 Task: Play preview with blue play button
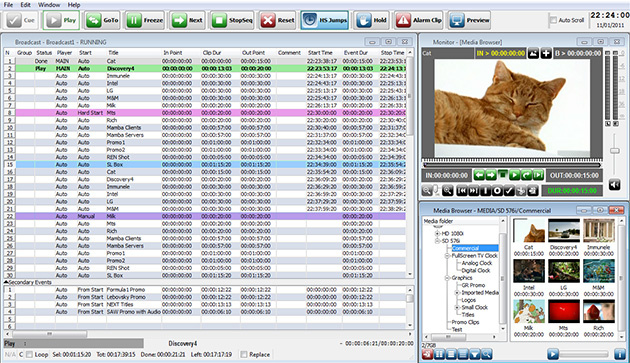click(553, 354)
